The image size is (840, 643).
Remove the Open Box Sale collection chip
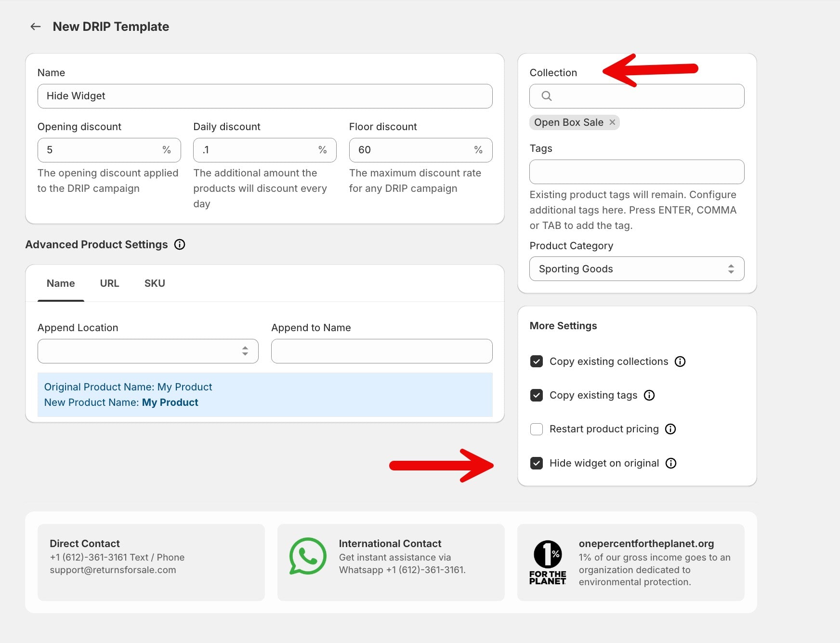point(612,122)
